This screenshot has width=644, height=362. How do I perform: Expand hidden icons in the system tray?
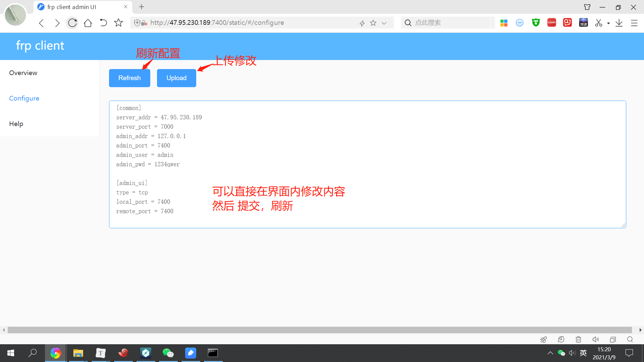[550, 353]
